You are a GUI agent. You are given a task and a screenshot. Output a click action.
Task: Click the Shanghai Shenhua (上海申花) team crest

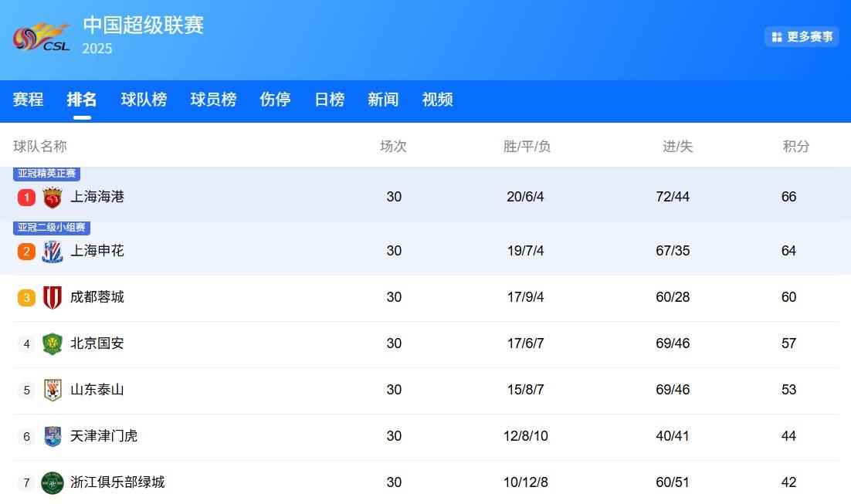click(53, 252)
